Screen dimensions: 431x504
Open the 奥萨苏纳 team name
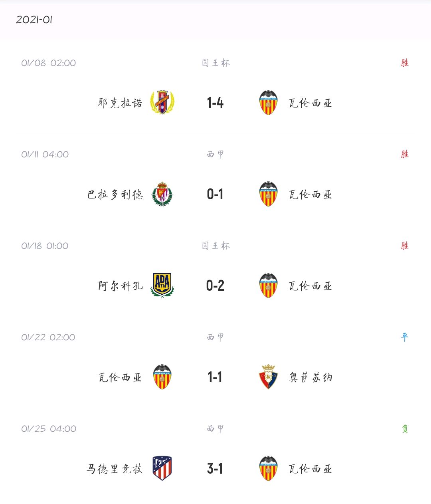tap(310, 377)
